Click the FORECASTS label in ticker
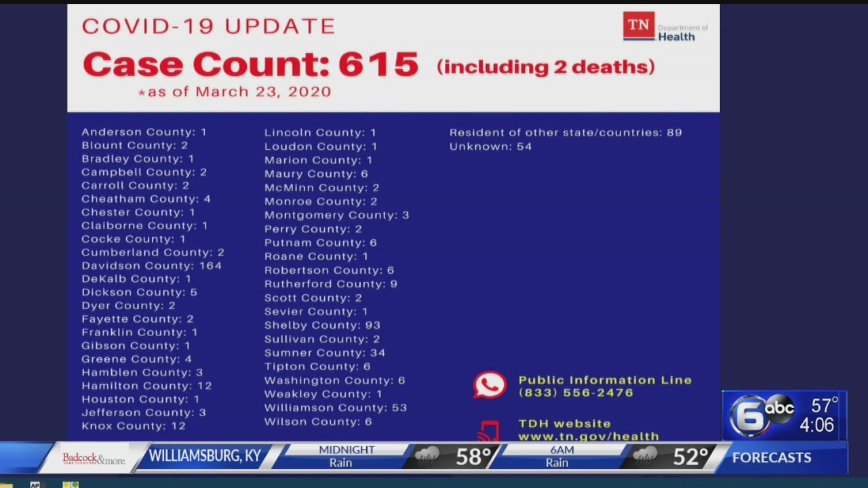Viewport: 868px width, 488px height. click(772, 457)
